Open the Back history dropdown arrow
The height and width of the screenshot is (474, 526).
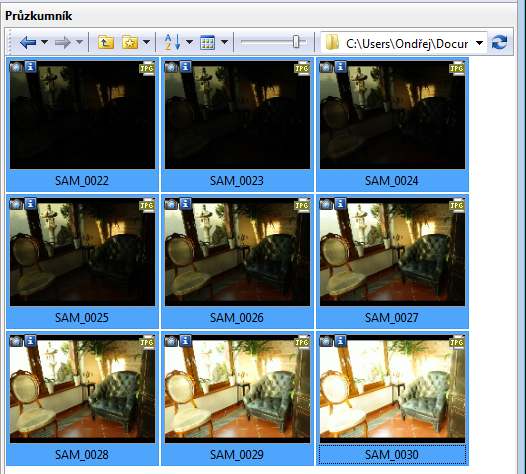coord(44,42)
